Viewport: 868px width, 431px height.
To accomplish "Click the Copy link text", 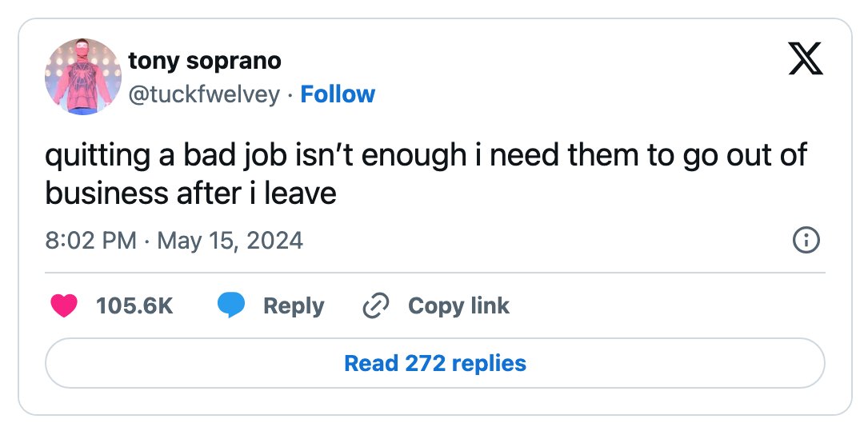I will (x=459, y=306).
